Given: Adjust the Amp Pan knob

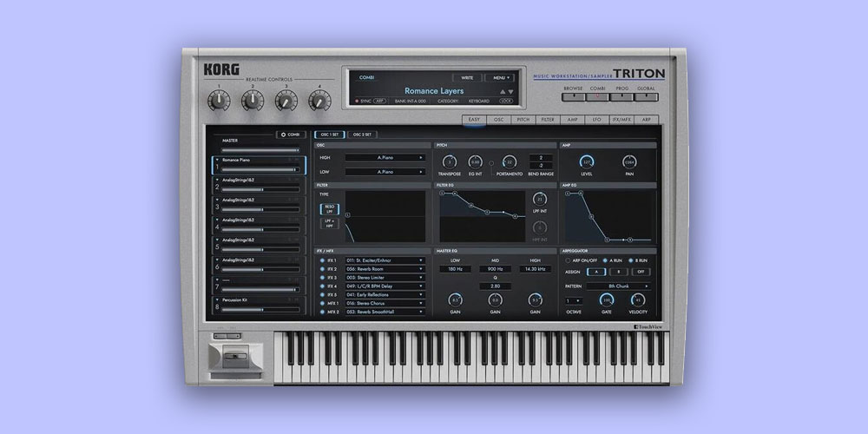Looking at the screenshot, I should [x=628, y=161].
